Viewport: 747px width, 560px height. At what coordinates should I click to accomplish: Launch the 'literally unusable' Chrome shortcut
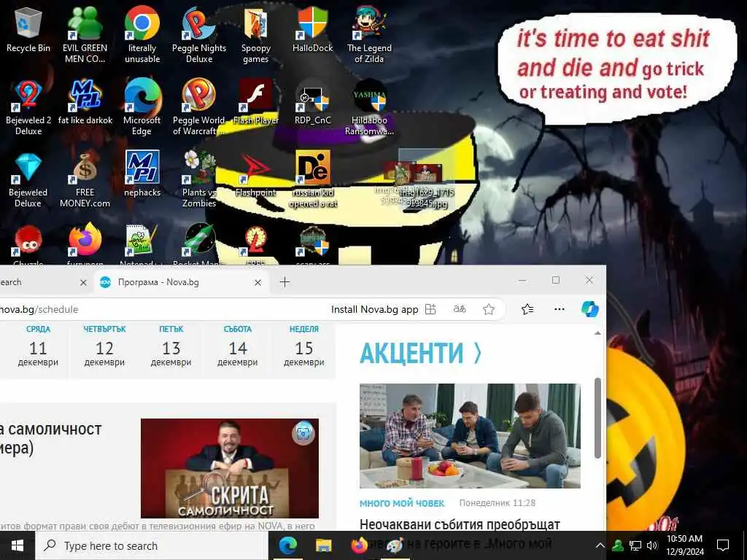[x=142, y=34]
